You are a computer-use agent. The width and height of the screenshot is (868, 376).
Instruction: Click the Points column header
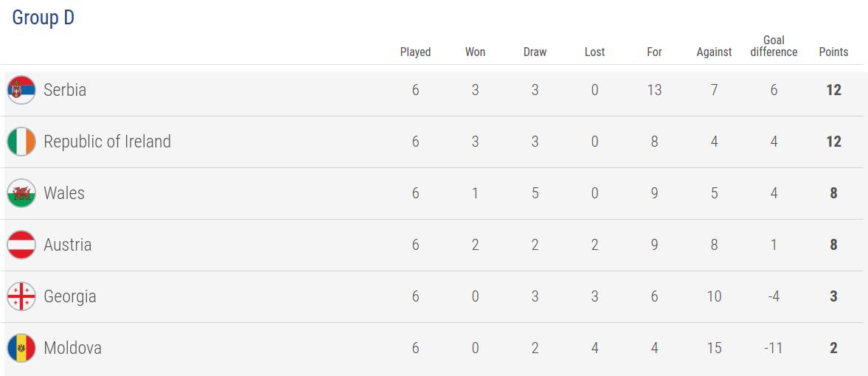[833, 52]
